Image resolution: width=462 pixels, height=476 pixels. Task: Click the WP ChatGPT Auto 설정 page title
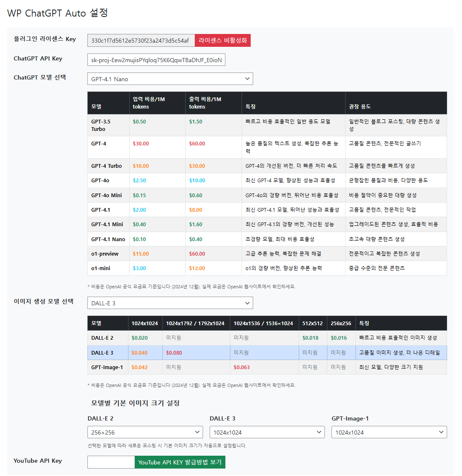58,13
